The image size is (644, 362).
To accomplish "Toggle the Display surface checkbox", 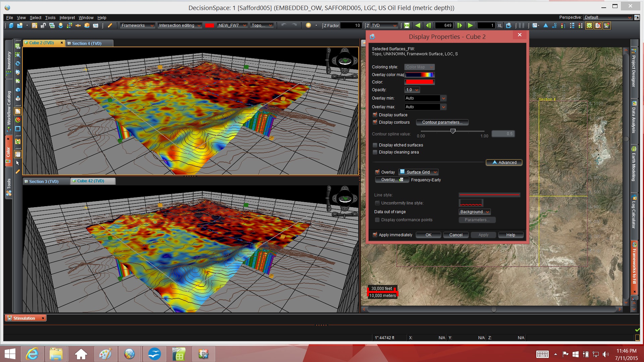I will tap(375, 115).
